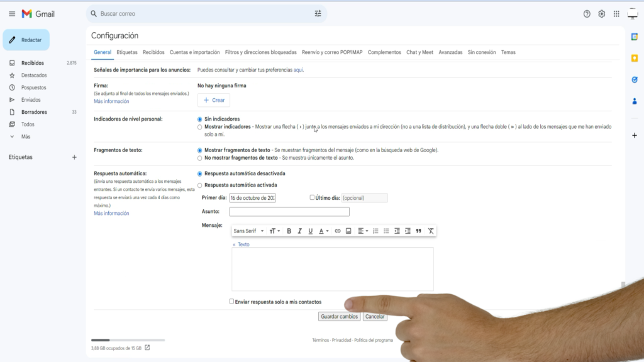The image size is (644, 362).
Task: Check Enviar respuesta solo a mis contactos
Action: [231, 302]
